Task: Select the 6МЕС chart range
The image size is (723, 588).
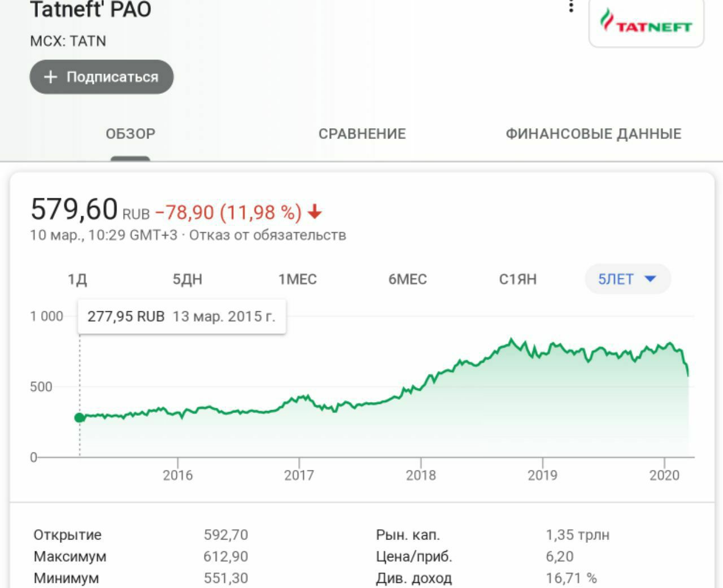Action: point(407,279)
